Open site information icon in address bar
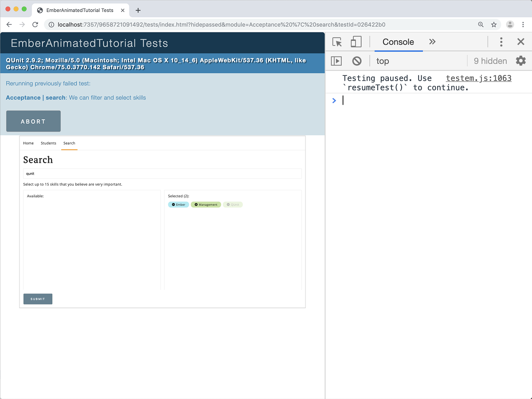Viewport: 532px width, 399px height. (x=51, y=25)
